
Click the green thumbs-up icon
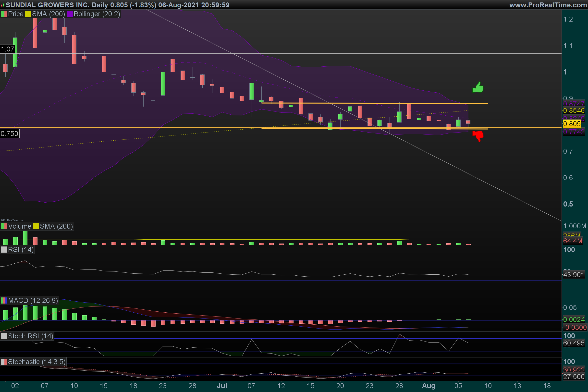point(478,87)
